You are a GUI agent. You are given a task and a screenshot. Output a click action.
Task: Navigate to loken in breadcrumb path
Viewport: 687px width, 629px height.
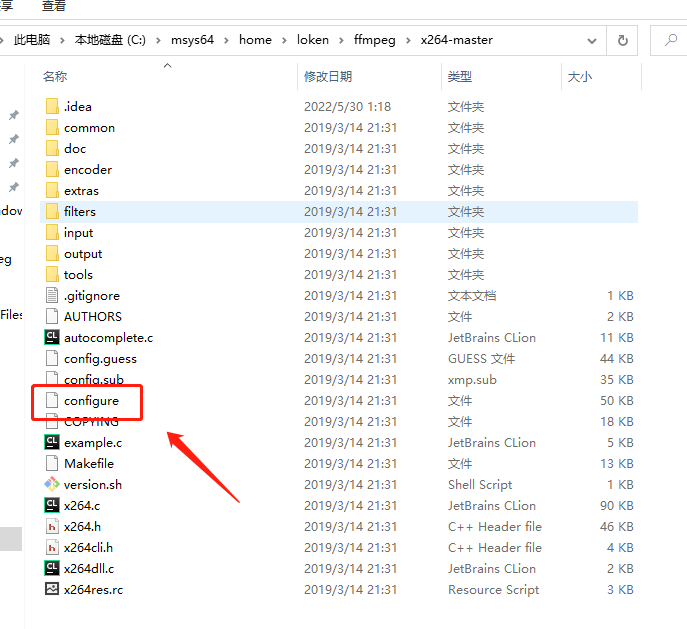tap(312, 41)
